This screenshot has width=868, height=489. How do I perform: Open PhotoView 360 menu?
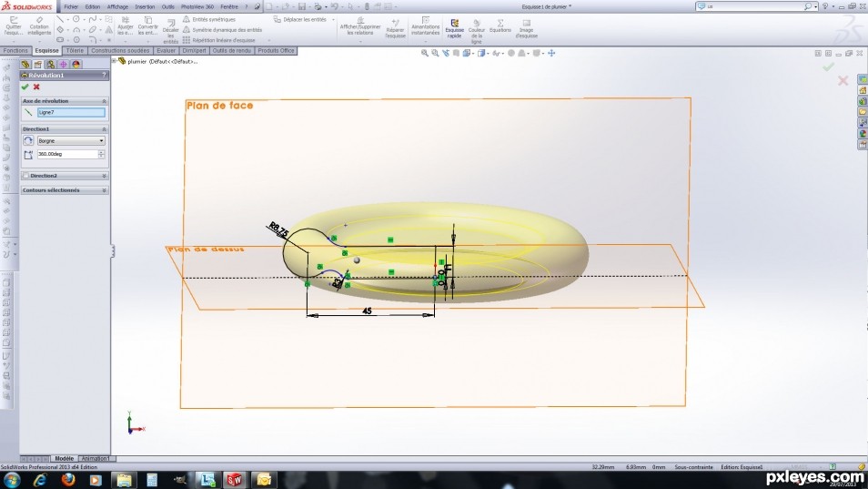click(197, 6)
